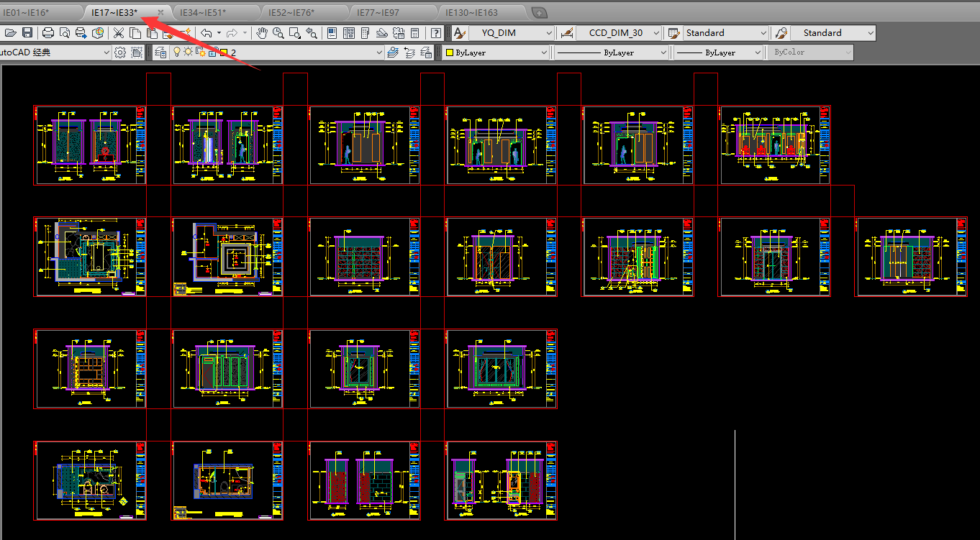Expand the YQ_DIM text style dropdown

512,33
